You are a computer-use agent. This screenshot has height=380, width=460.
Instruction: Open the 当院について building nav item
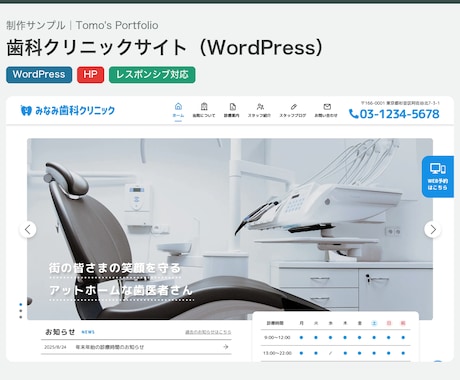pyautogui.click(x=204, y=111)
